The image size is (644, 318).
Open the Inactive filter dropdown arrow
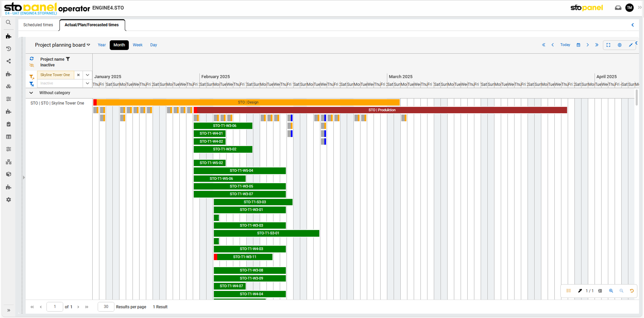[88, 83]
